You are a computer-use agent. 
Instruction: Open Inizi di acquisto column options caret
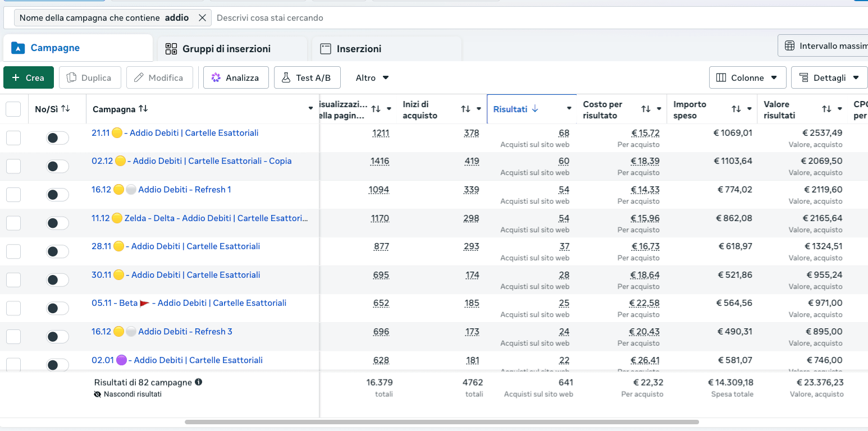[x=479, y=109]
